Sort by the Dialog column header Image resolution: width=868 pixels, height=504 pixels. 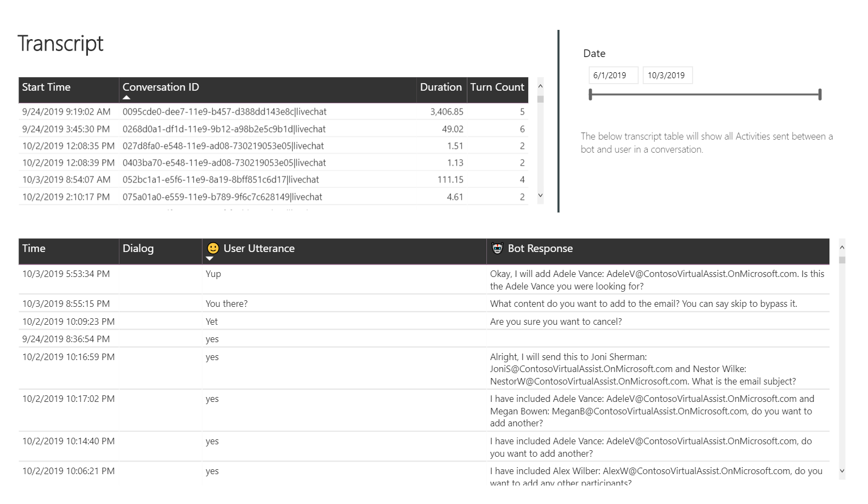[161, 251]
